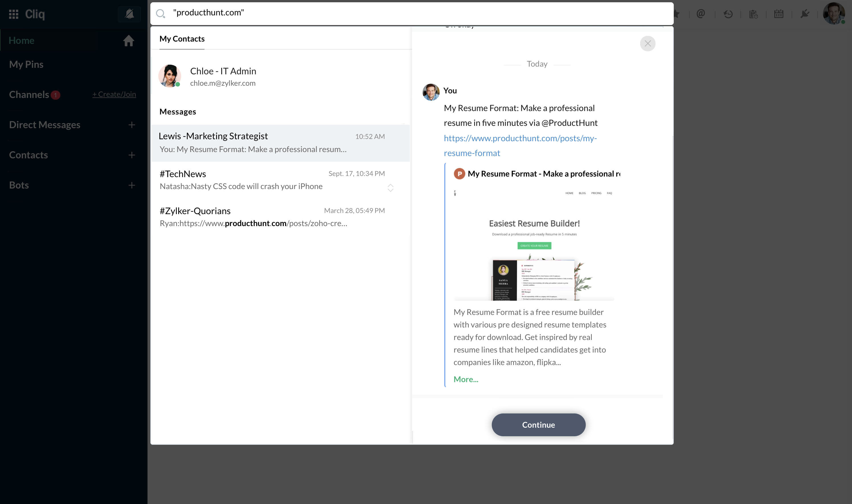Select the My Contacts tab
852x504 pixels.
[x=182, y=39]
